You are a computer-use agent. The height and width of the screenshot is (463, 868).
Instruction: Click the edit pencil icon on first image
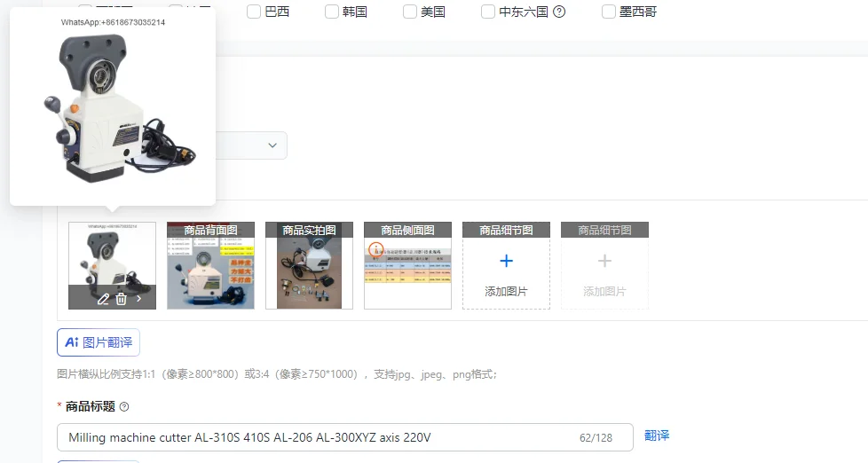(x=103, y=299)
